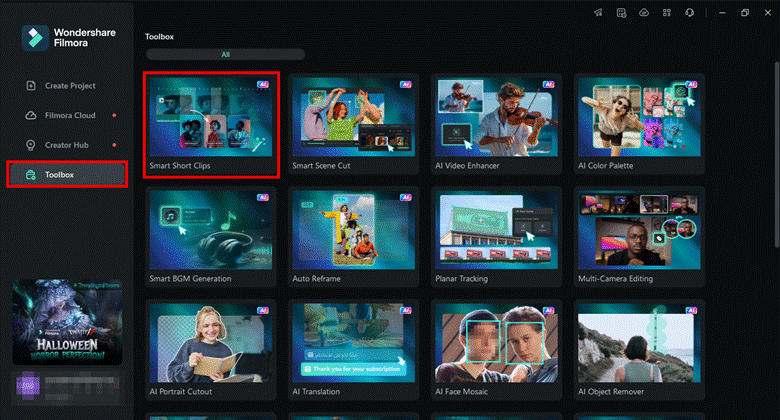Restore down the Filmora window
The width and height of the screenshot is (780, 420).
(745, 13)
